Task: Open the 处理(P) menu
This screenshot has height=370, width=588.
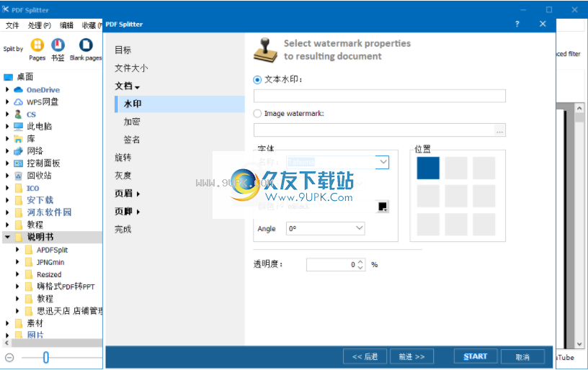Action: [x=40, y=25]
